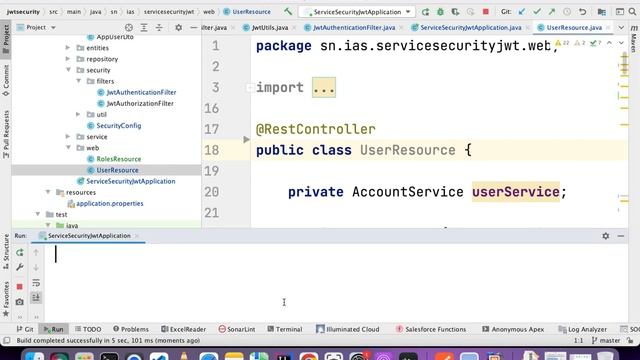Screen dimensions: 640x360
Task: Click Git commit checkmark icon
Action: [537, 12]
